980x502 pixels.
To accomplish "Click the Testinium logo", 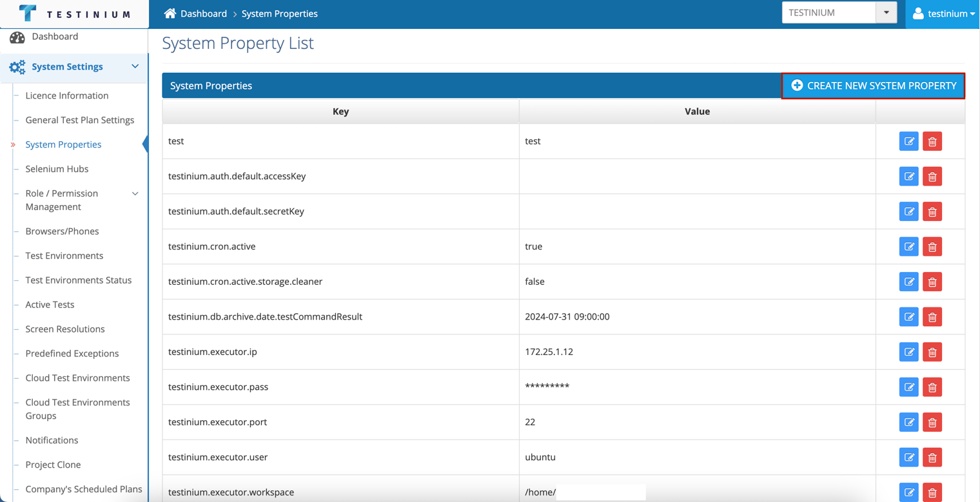I will pyautogui.click(x=74, y=14).
